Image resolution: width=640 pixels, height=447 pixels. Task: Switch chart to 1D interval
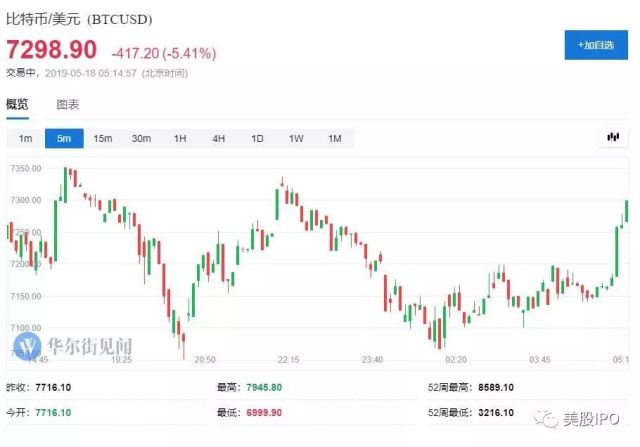tap(257, 138)
